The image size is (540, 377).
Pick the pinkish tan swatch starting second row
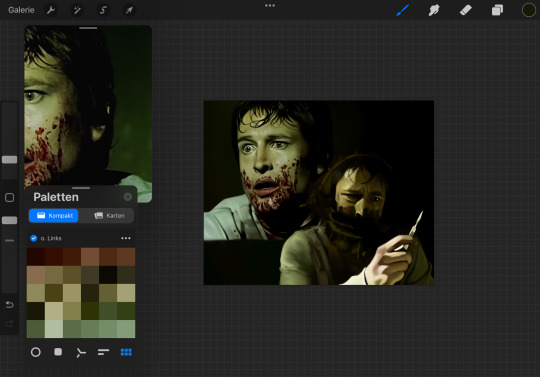(x=36, y=275)
